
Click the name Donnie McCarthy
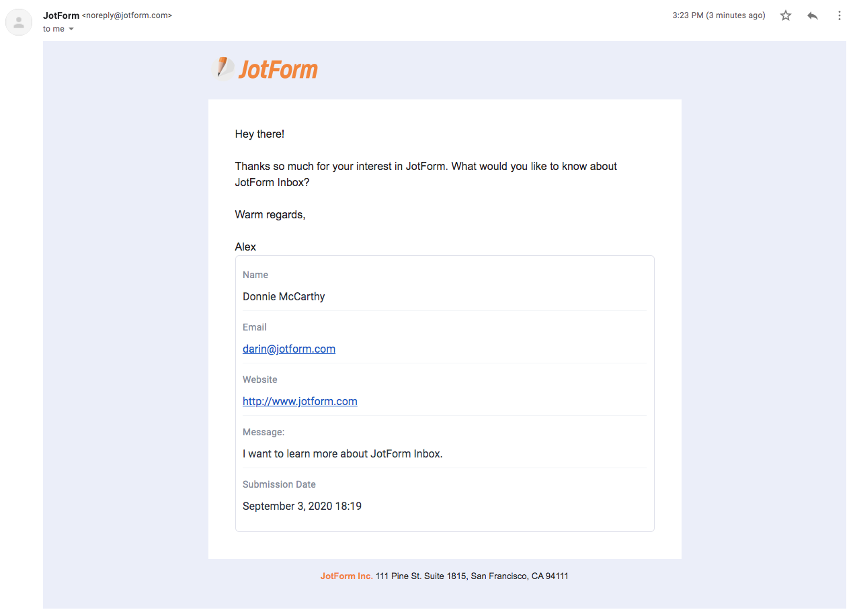pyautogui.click(x=284, y=296)
